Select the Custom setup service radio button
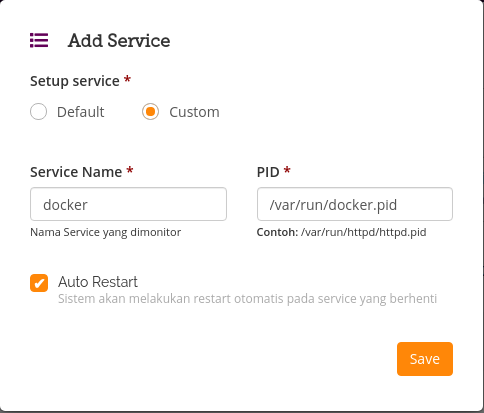 tap(150, 111)
